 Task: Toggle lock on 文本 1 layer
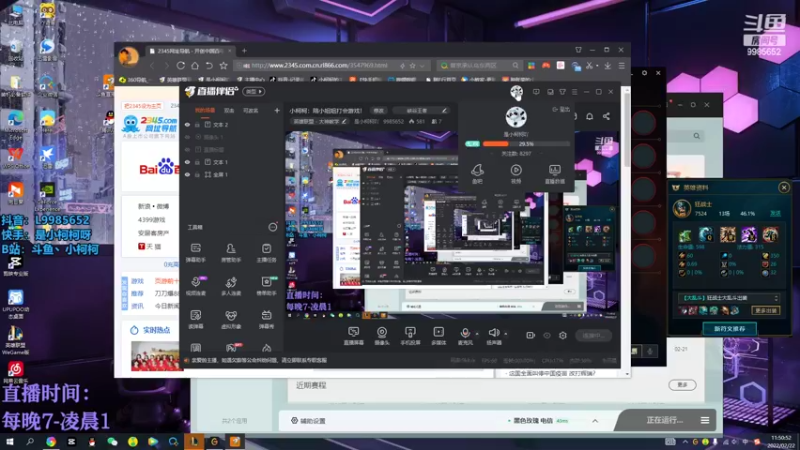click(197, 162)
